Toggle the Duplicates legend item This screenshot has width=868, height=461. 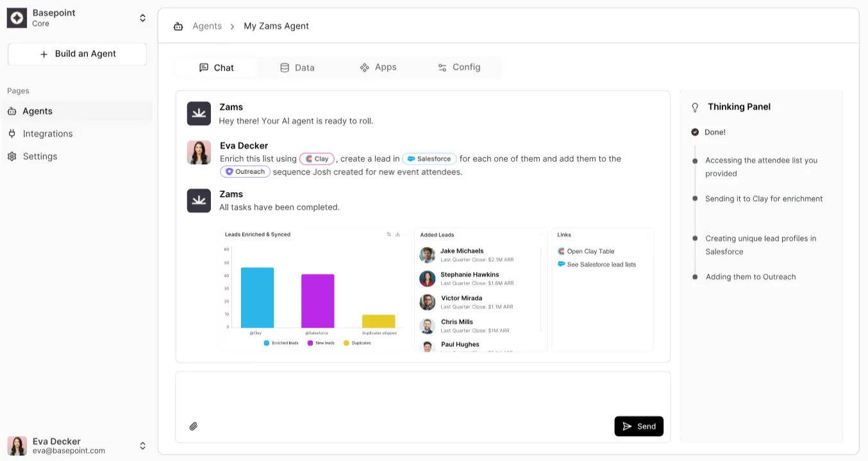358,343
